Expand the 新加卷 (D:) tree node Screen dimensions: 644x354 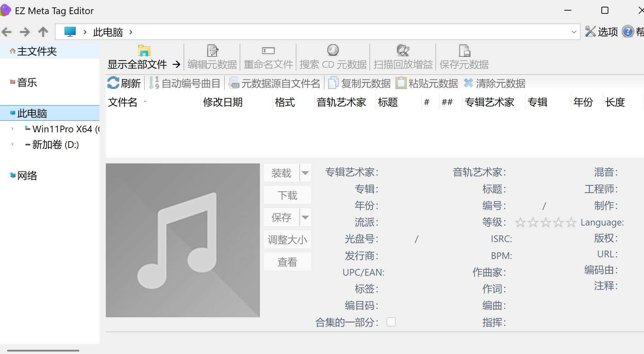click(x=12, y=144)
